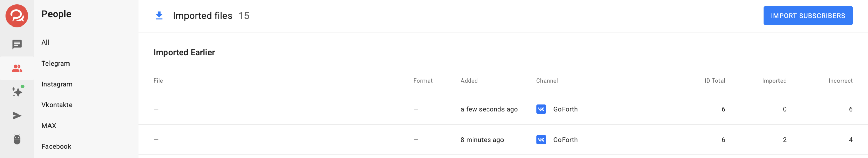The height and width of the screenshot is (158, 868).
Task: Click the blue download icon by Imported files
Action: (x=159, y=16)
